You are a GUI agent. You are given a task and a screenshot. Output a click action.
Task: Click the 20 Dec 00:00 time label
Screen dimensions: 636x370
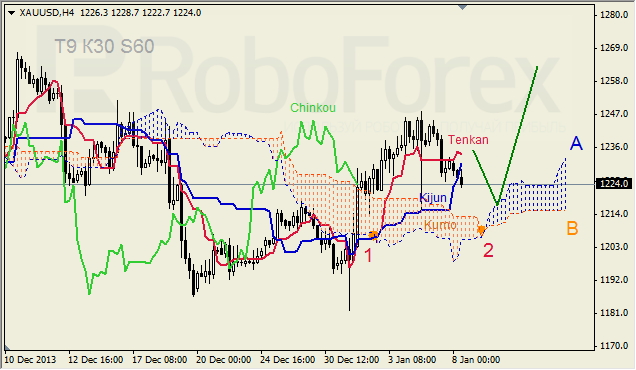pos(223,360)
